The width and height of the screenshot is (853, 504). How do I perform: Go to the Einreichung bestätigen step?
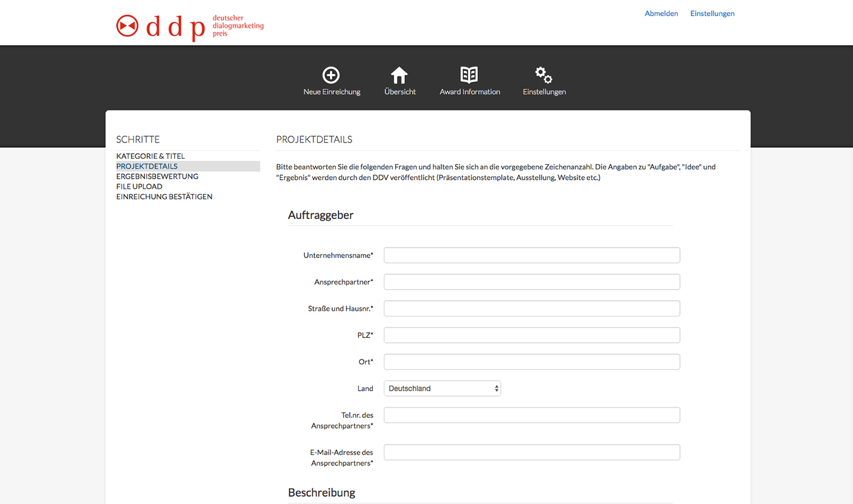(164, 197)
